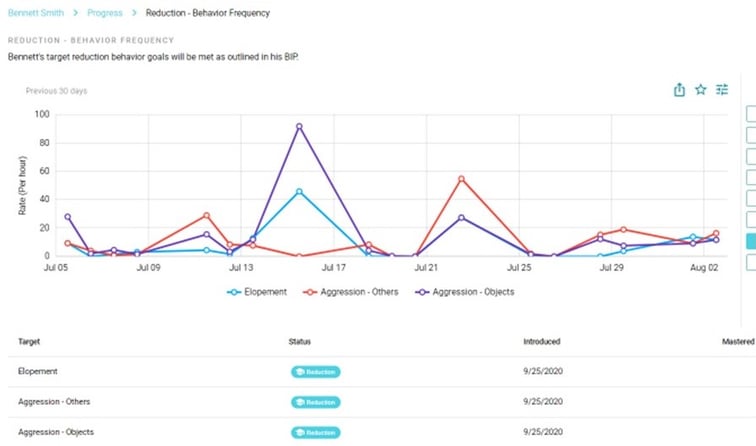Toggle Elopement series in chart legend

tap(257, 292)
